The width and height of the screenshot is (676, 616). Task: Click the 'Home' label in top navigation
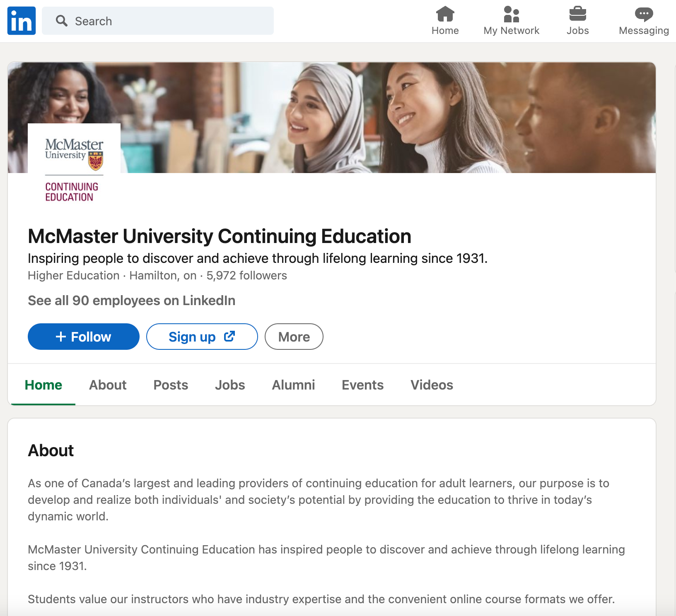click(x=445, y=31)
